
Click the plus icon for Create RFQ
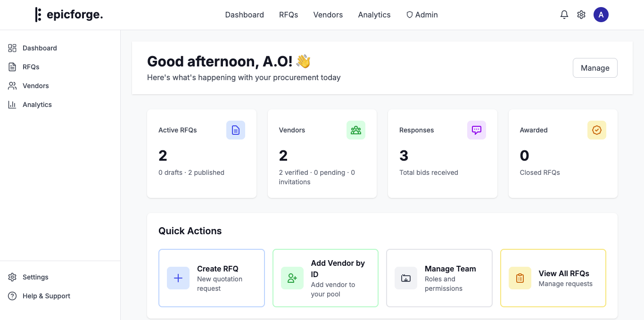coord(178,278)
